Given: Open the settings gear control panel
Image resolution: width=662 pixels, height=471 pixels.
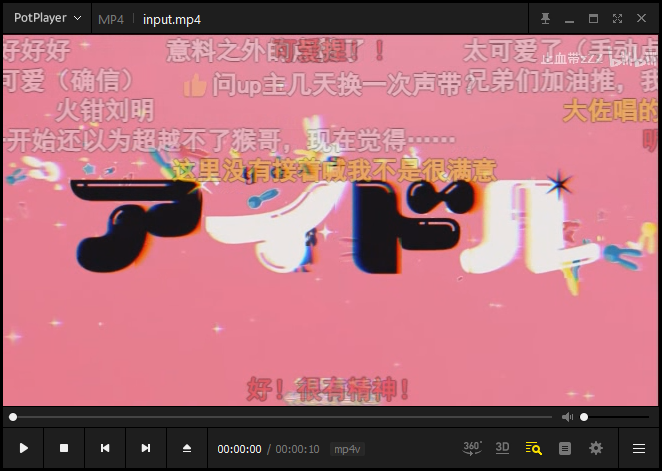Looking at the screenshot, I should [x=596, y=448].
